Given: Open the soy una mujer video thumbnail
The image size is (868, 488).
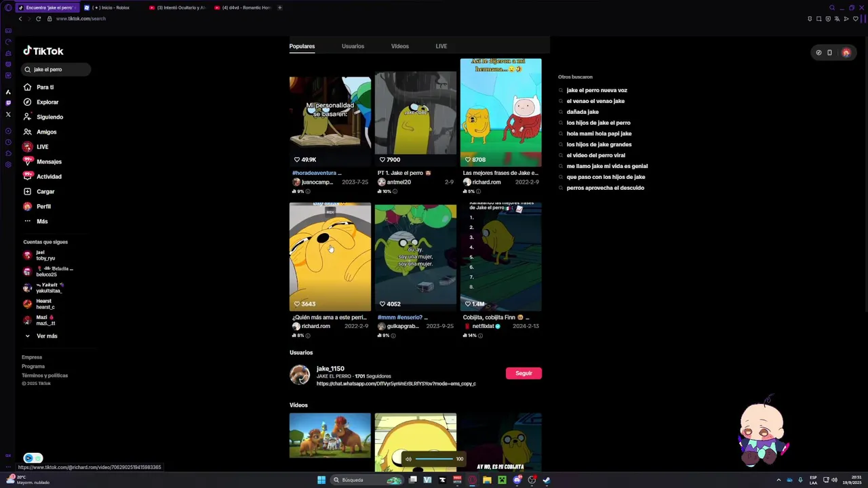Looking at the screenshot, I should coord(416,257).
